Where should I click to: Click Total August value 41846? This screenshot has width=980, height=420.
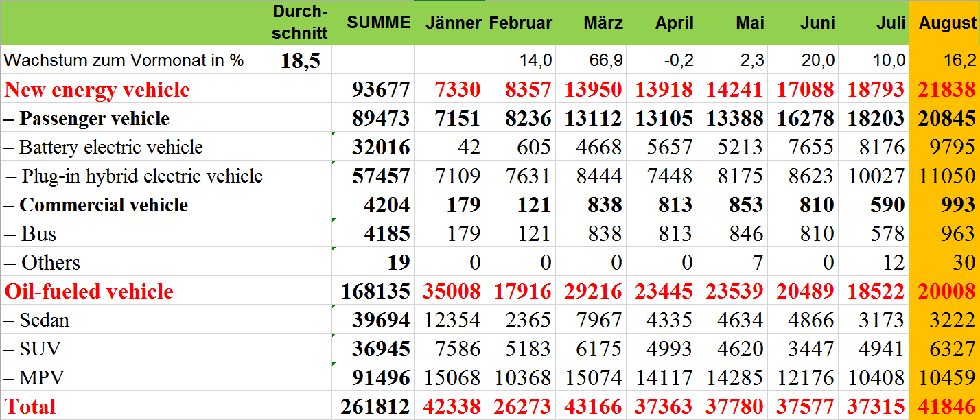tap(946, 407)
